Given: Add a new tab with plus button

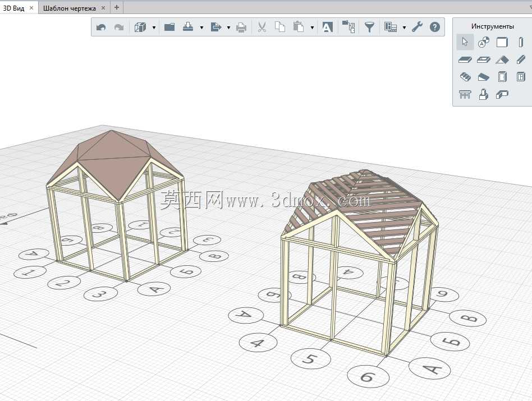Looking at the screenshot, I should [117, 7].
